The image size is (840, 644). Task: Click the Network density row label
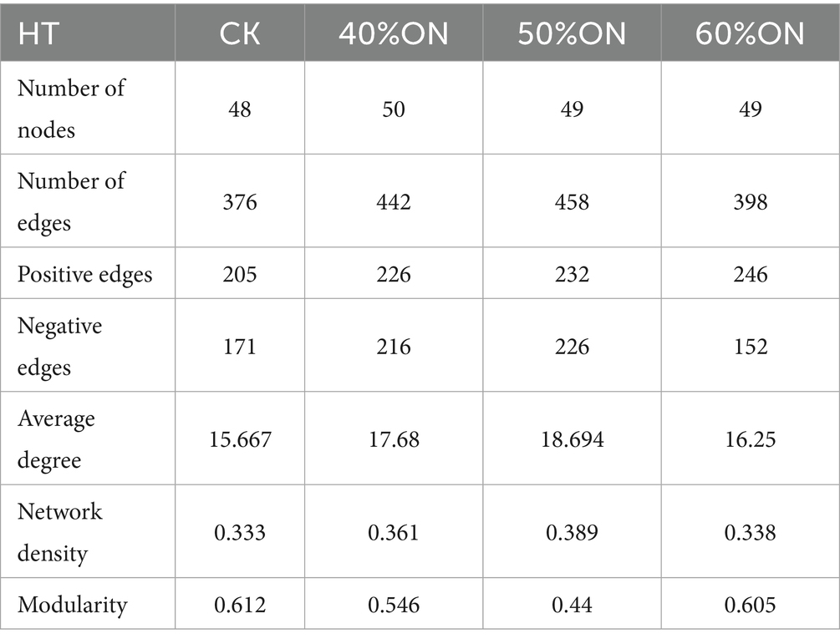pos(59,531)
